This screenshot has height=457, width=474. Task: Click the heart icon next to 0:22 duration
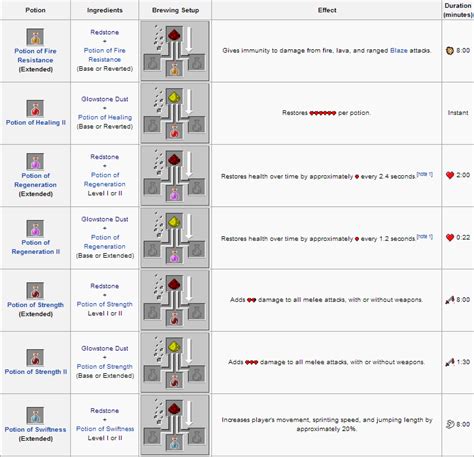click(450, 237)
